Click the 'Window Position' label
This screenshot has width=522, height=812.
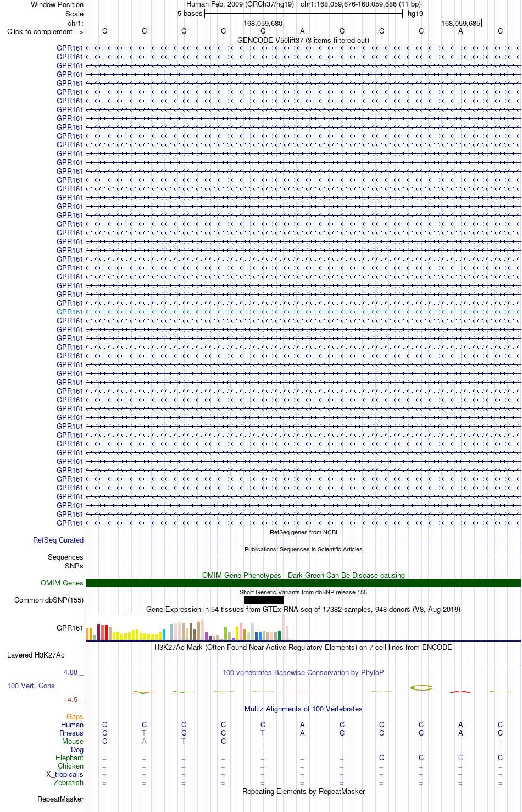click(x=57, y=4)
